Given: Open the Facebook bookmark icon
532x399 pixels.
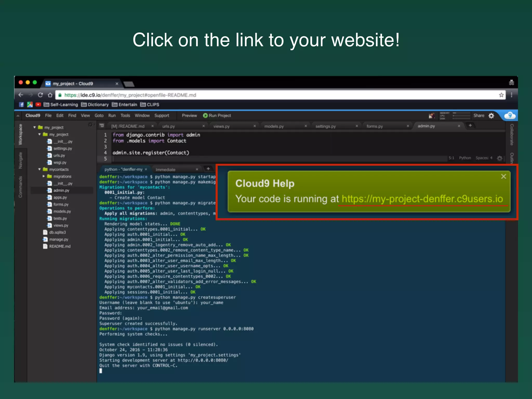Looking at the screenshot, I should coord(22,104).
